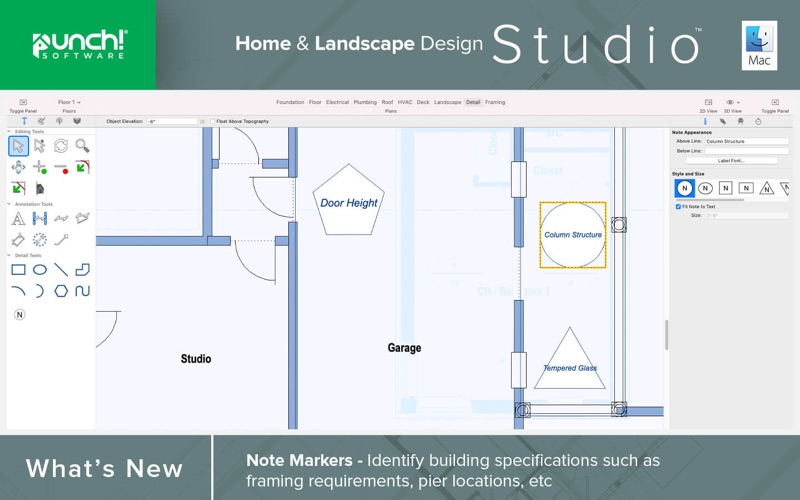Choose the square note marker style

(x=726, y=188)
